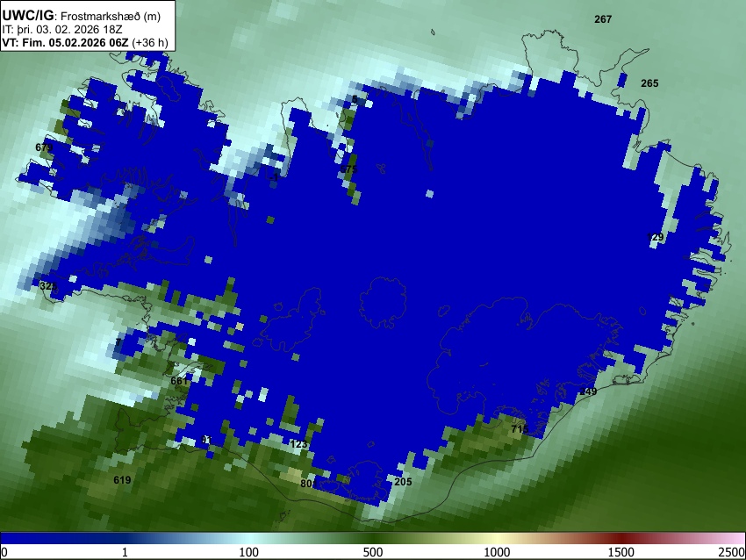Click the map value 679
Viewport: 746px width, 560px height.
44,147
